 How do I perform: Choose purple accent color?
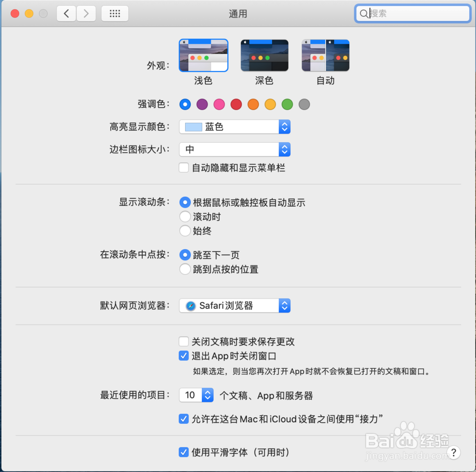[202, 104]
